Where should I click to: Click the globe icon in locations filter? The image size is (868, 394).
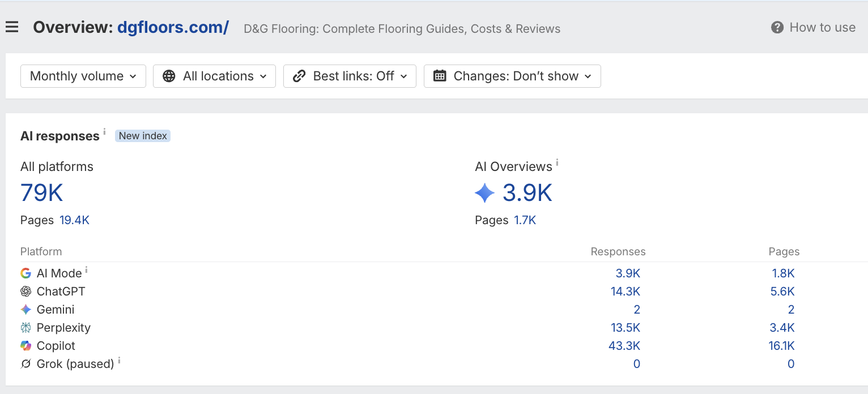[169, 76]
